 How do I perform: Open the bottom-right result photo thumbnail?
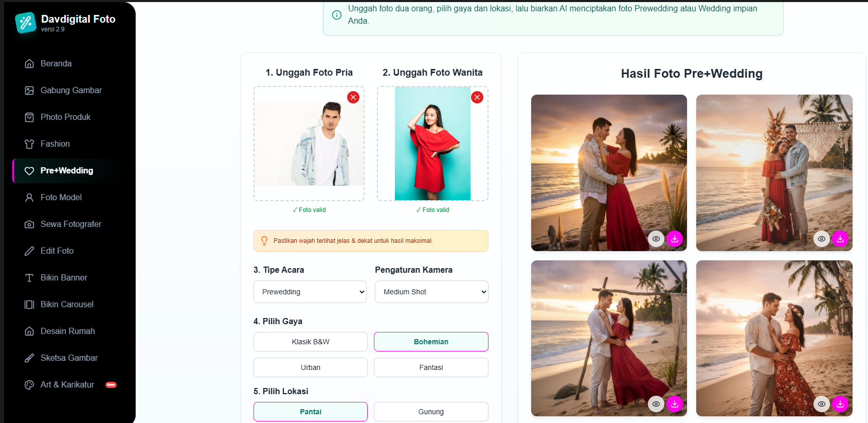pos(773,329)
